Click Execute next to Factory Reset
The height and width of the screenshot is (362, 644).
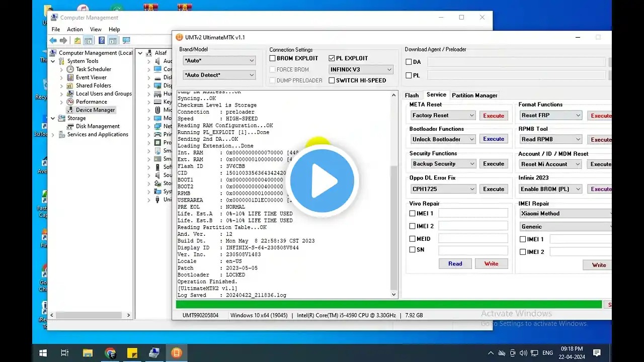[494, 116]
